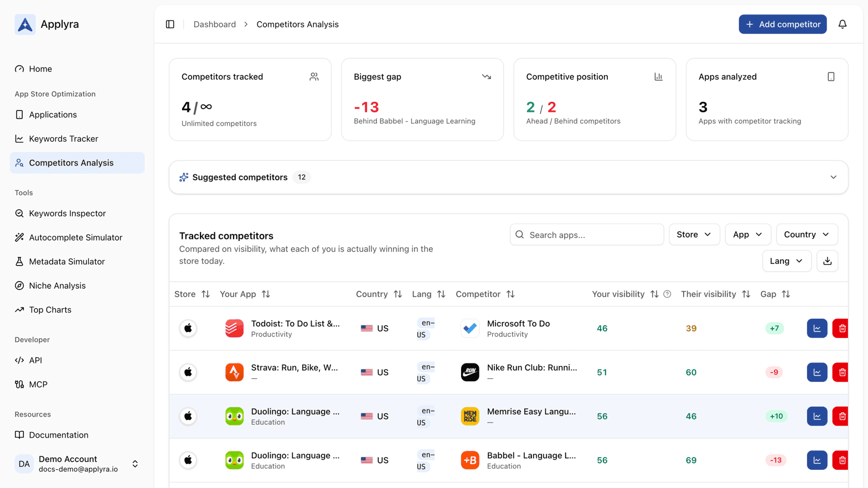Open the Demo Account switcher
This screenshot has height=488, width=868.
(x=77, y=464)
